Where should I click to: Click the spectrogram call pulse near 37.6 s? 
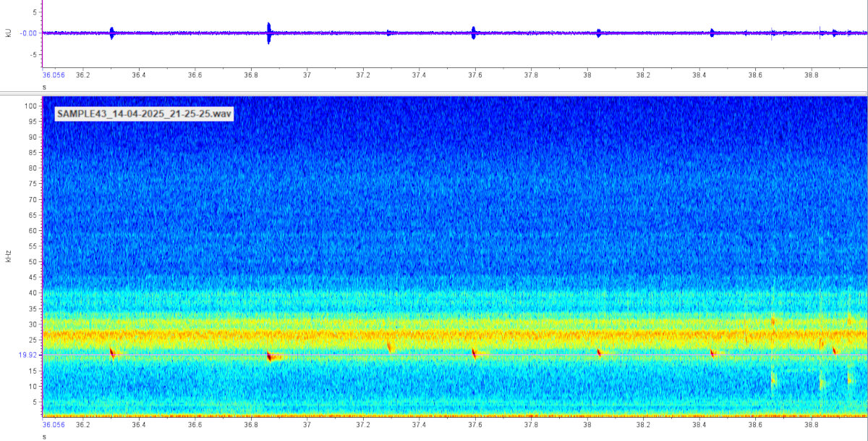pyautogui.click(x=475, y=353)
